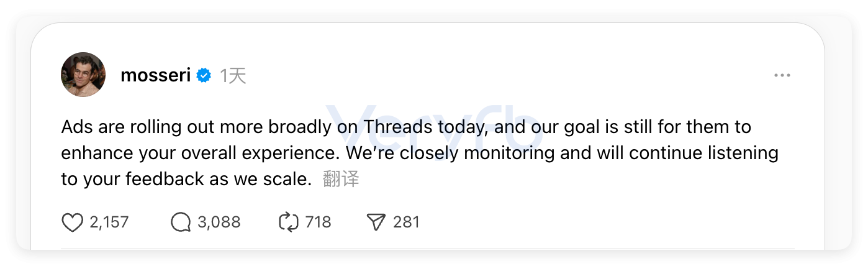This screenshot has height=266, width=868.
Task: Click the 718 repost count
Action: tap(319, 222)
